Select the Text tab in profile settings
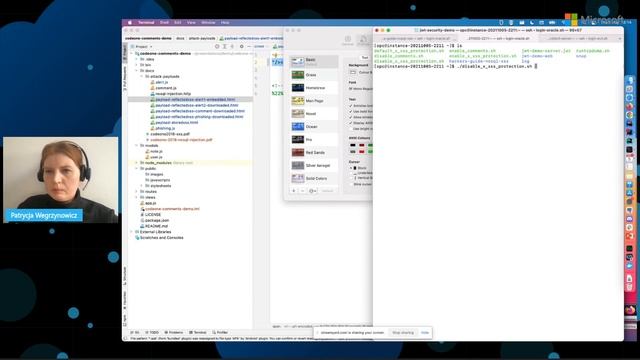This screenshot has width=640, height=360. 365,58
